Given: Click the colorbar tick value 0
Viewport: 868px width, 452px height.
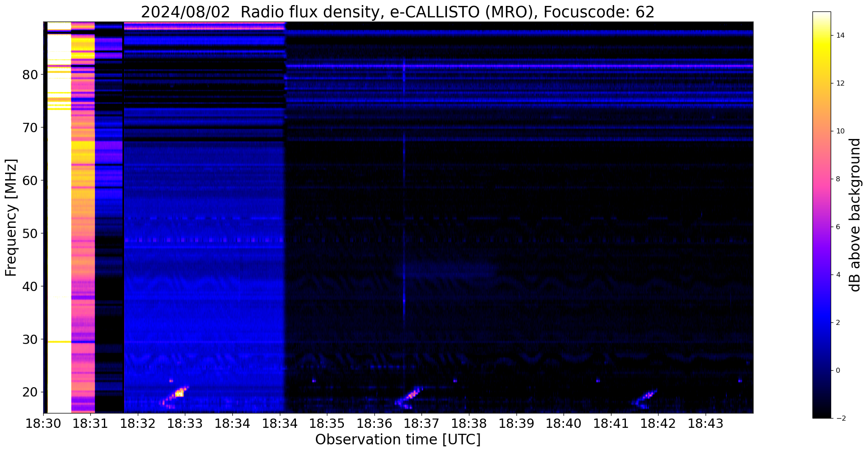Looking at the screenshot, I should (x=838, y=371).
